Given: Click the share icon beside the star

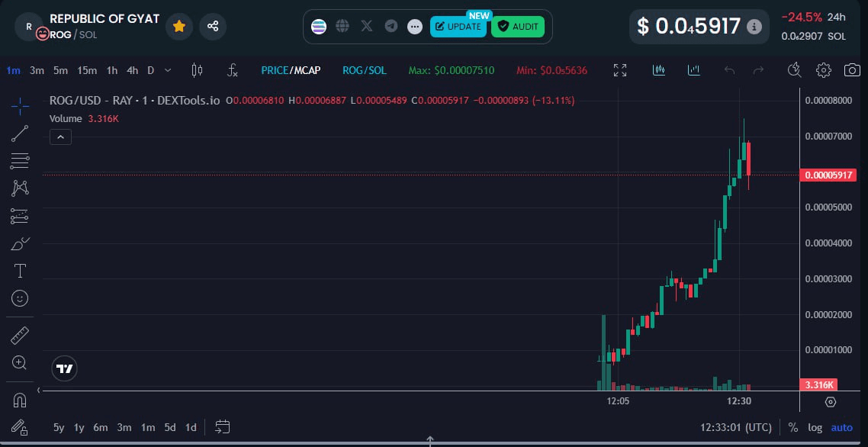Looking at the screenshot, I should pyautogui.click(x=213, y=26).
